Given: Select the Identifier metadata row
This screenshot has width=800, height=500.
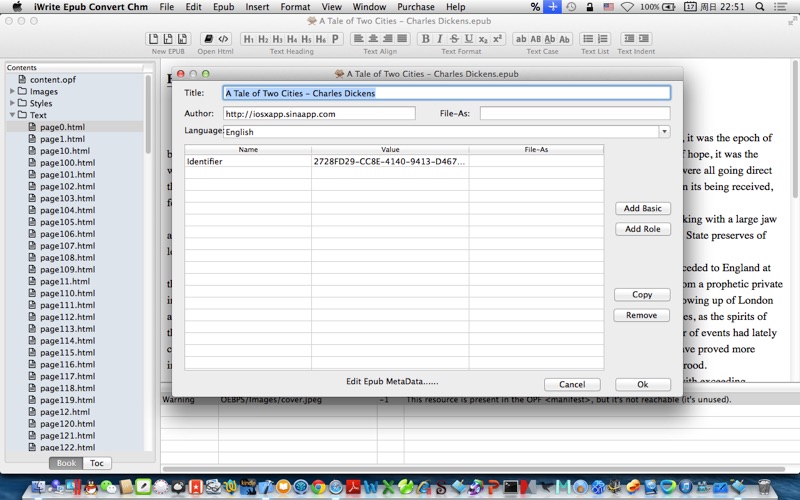Looking at the screenshot, I should point(394,161).
